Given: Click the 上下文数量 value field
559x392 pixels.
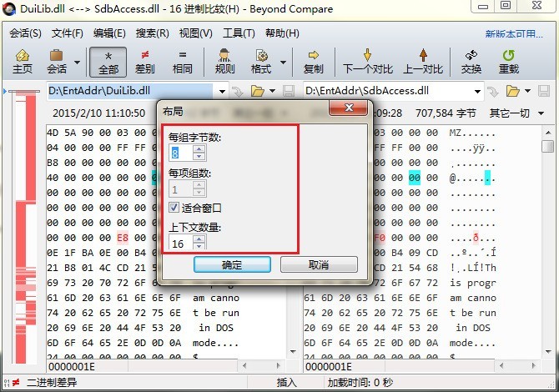Looking at the screenshot, I should click(181, 244).
